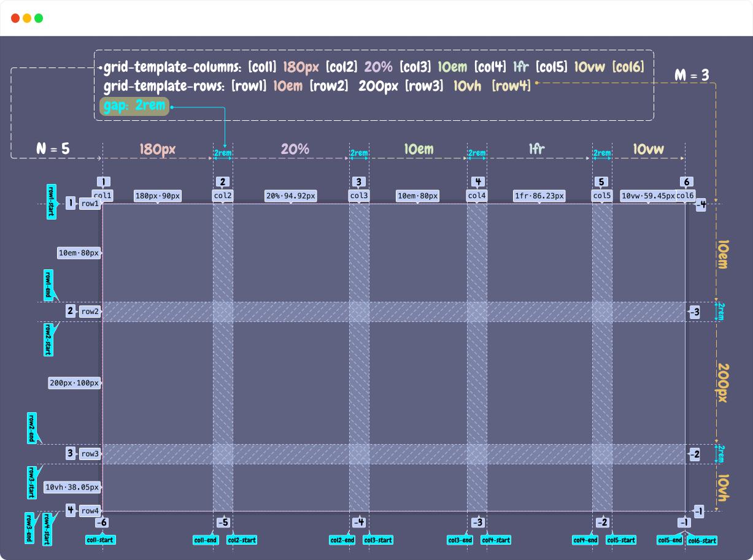Image resolution: width=753 pixels, height=560 pixels.
Task: Click the cyan "row2-end" tag
Action: [33, 428]
